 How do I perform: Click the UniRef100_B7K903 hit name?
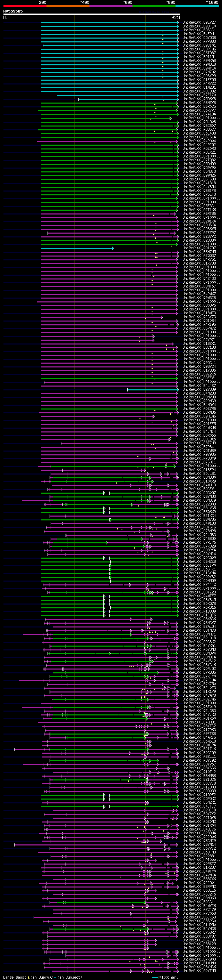[199, 959]
